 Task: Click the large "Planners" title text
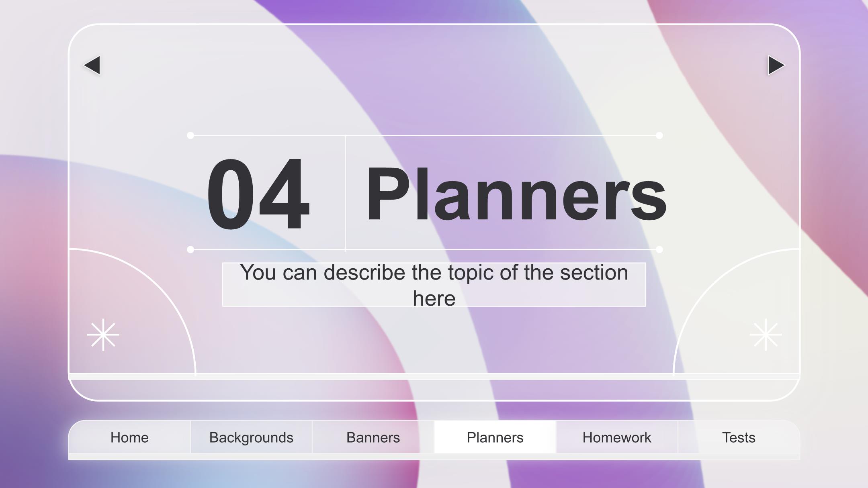click(516, 195)
